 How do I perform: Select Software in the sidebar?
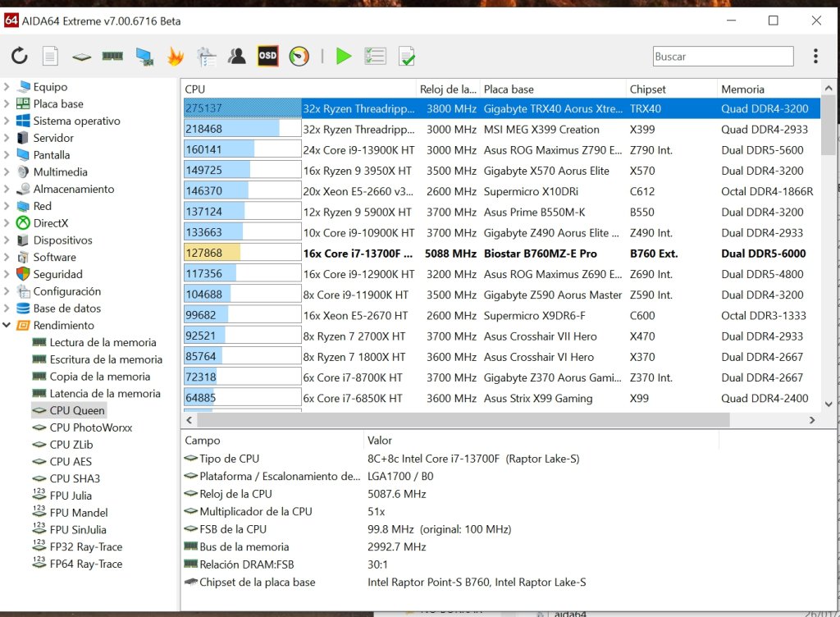point(55,257)
